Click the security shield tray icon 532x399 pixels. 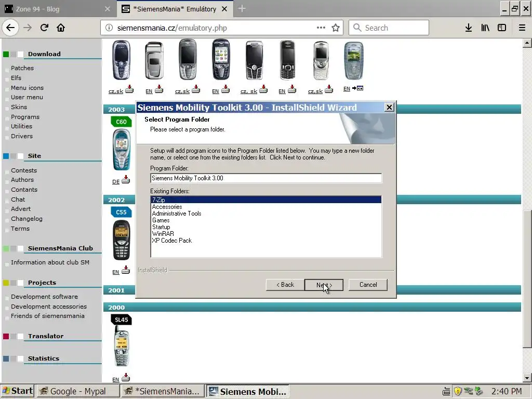coord(458,391)
